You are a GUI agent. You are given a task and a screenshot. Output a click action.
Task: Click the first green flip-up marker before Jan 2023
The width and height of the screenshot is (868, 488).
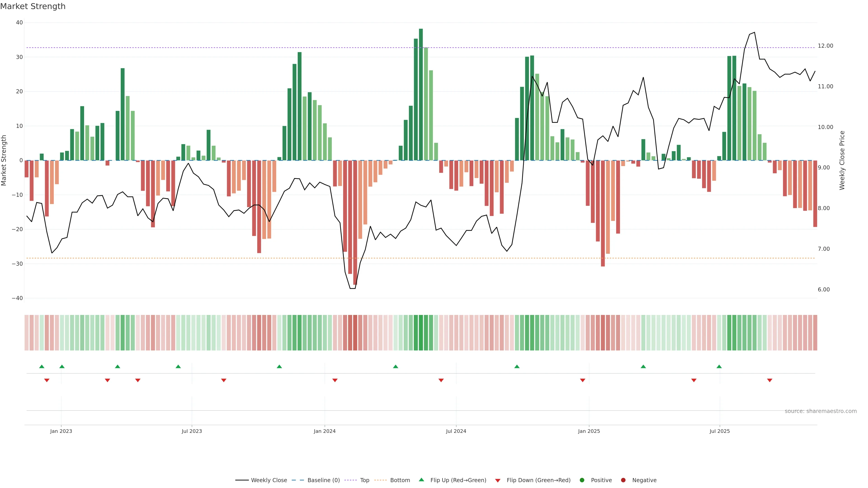(x=42, y=366)
